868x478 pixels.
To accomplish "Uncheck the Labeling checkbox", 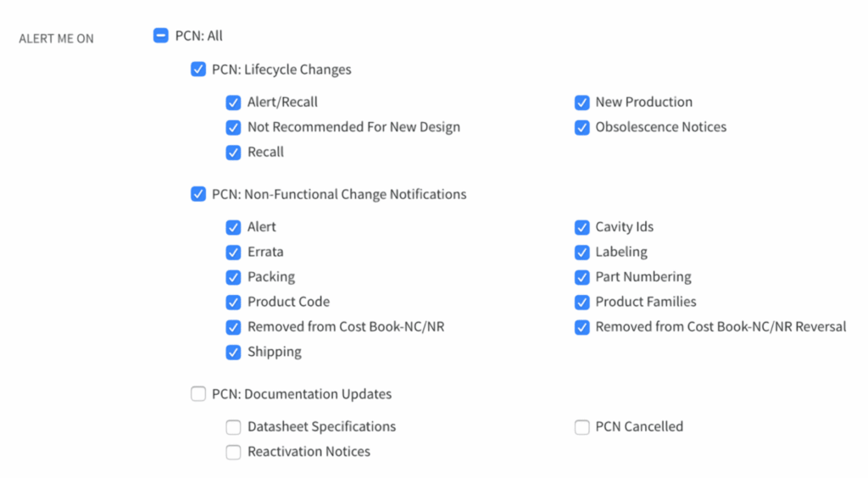I will click(581, 253).
